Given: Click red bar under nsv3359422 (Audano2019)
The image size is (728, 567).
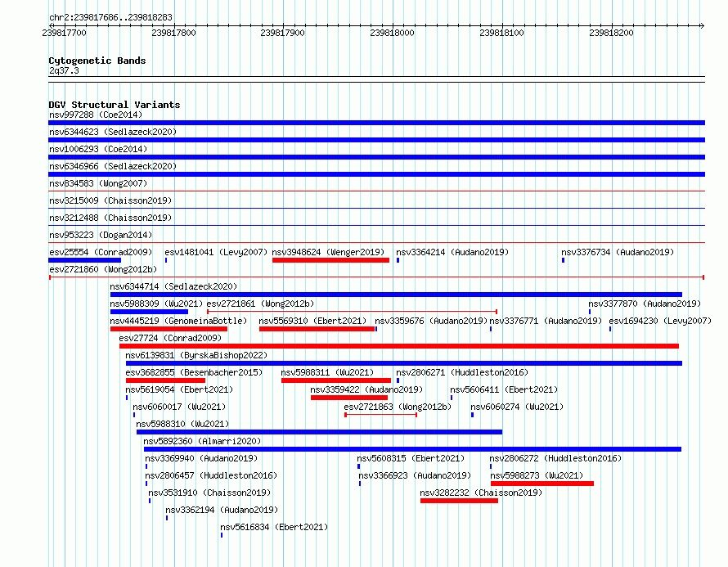Looking at the screenshot, I should click(x=349, y=398).
